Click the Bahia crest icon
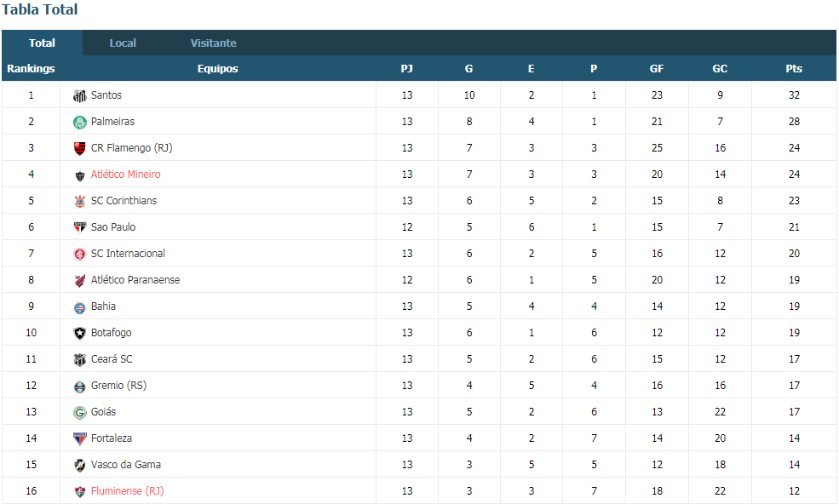This screenshot has height=504, width=839. (80, 307)
